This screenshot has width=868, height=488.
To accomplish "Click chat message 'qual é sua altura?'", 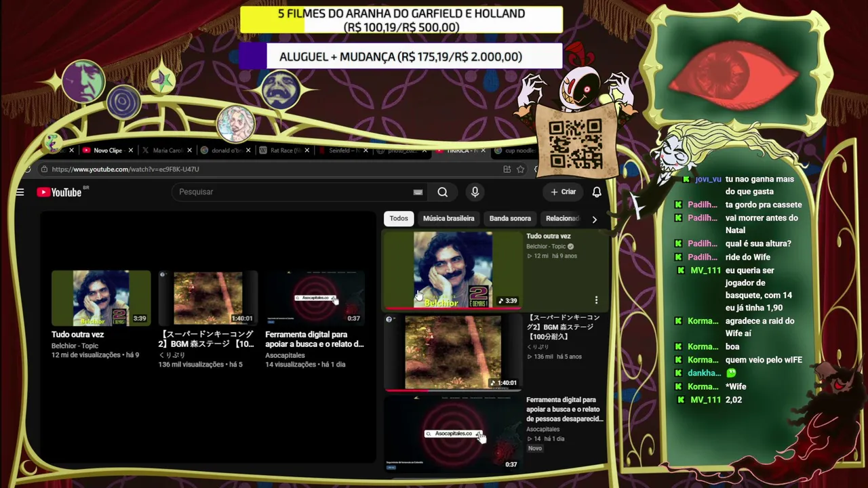I will (x=758, y=244).
